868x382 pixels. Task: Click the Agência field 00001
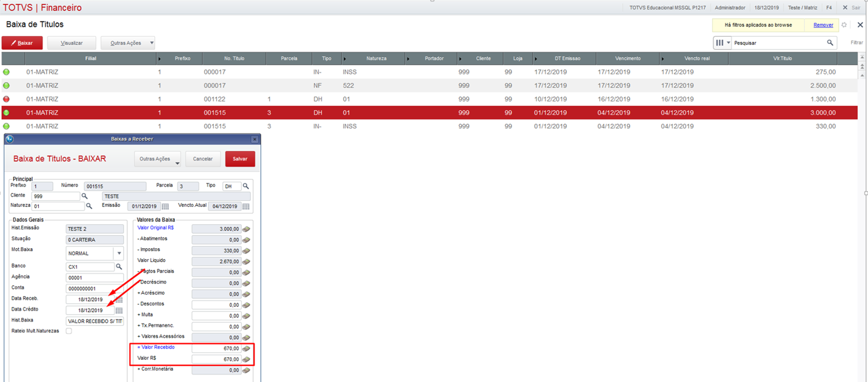[x=95, y=278]
